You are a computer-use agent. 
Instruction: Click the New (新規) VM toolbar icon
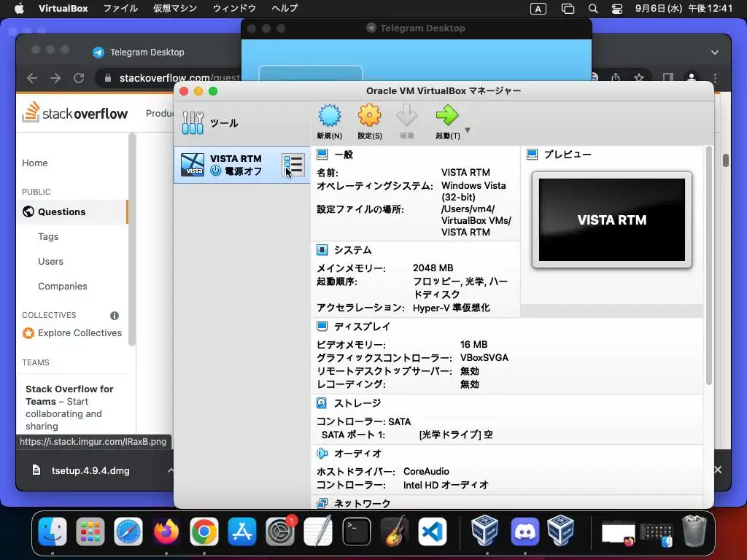tap(329, 122)
